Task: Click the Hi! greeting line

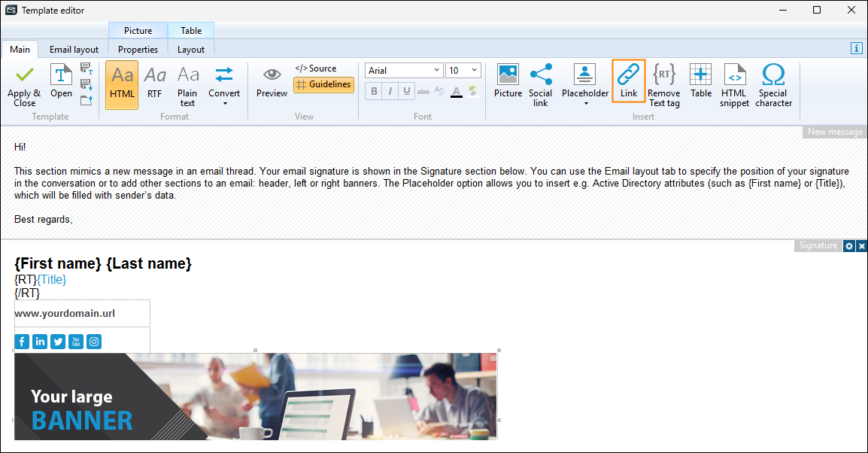Action: pos(20,147)
